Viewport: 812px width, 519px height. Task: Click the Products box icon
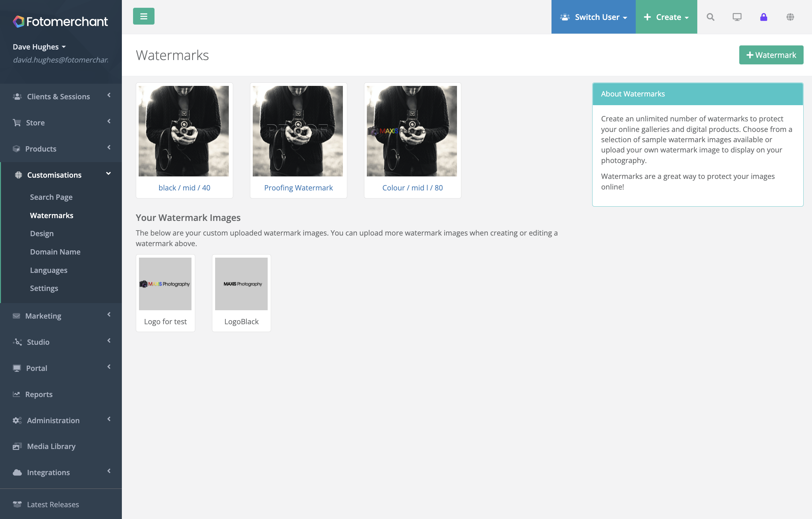(x=16, y=149)
